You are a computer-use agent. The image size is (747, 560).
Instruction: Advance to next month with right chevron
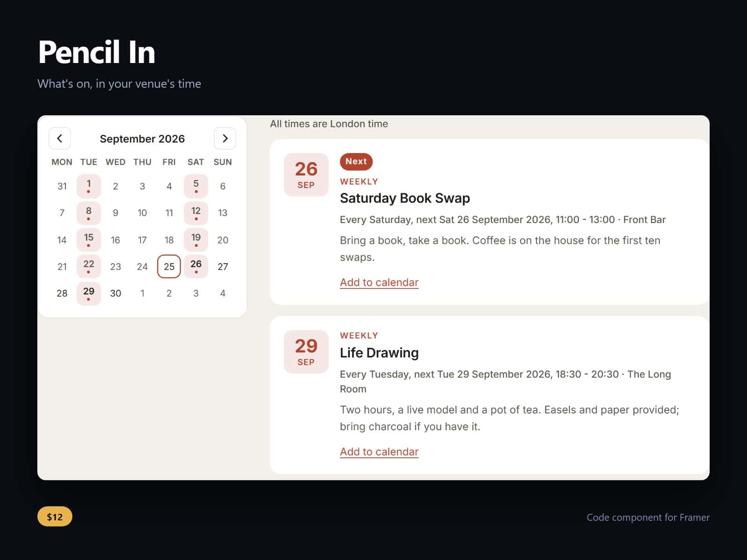point(225,138)
